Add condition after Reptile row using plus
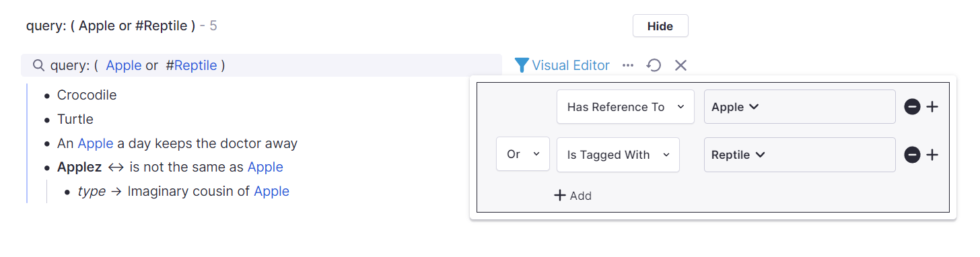The width and height of the screenshot is (980, 257). 932,155
